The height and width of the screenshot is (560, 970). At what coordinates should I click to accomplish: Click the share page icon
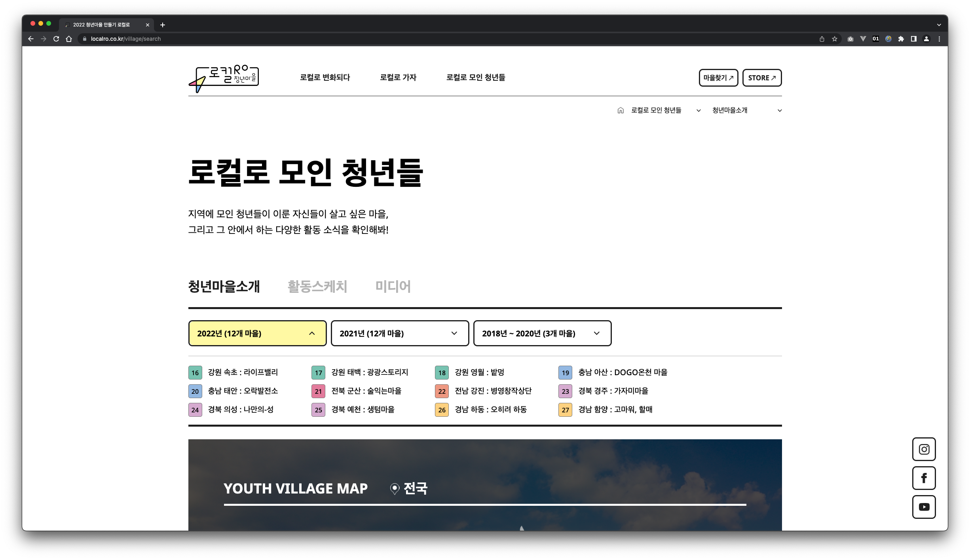coord(822,39)
